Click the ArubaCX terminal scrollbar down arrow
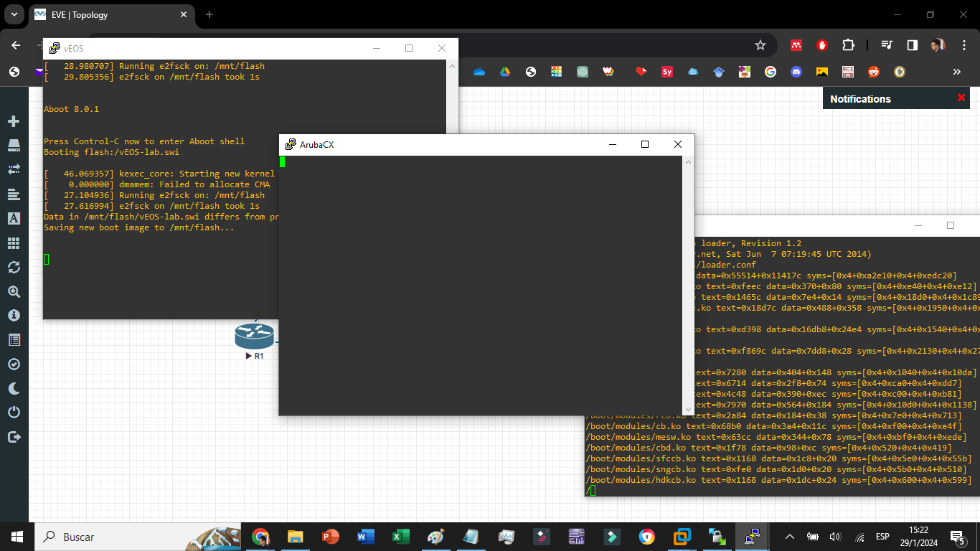This screenshot has height=551, width=980. click(x=689, y=410)
